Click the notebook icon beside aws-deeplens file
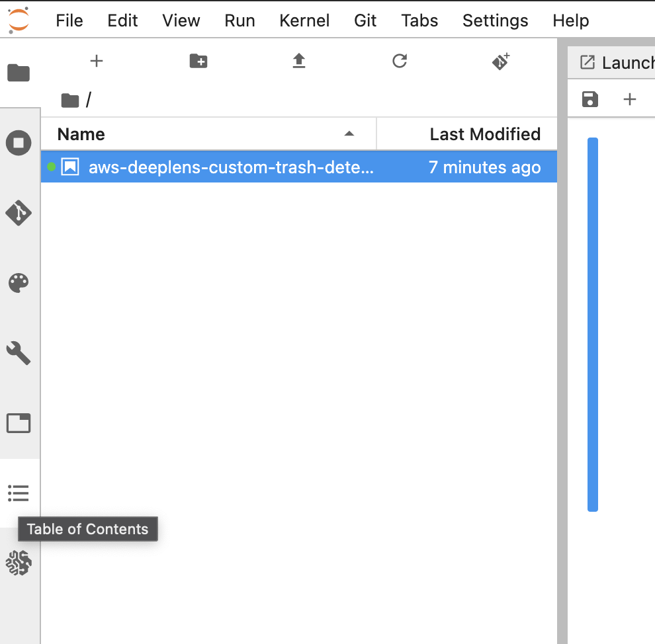The height and width of the screenshot is (644, 655). (70, 167)
